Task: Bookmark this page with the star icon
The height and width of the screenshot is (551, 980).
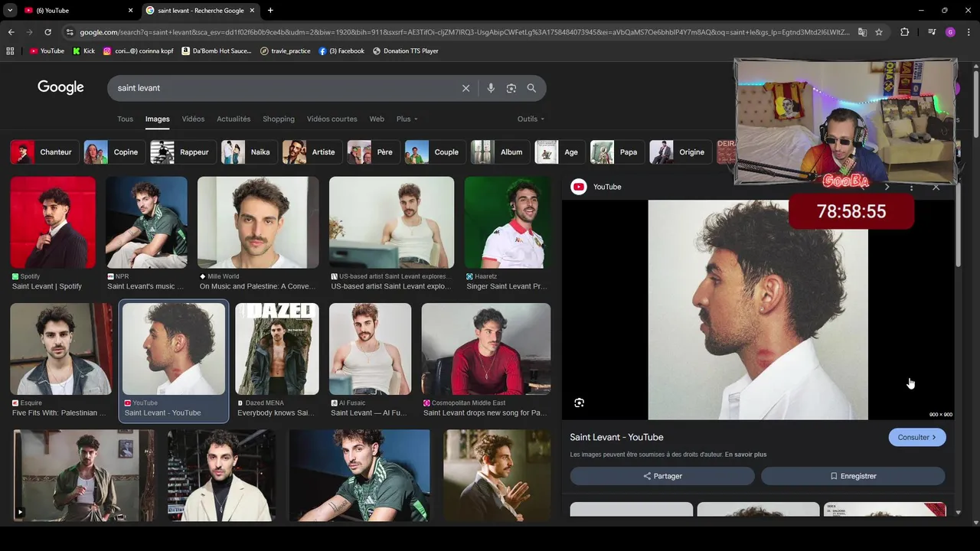Action: (x=879, y=32)
